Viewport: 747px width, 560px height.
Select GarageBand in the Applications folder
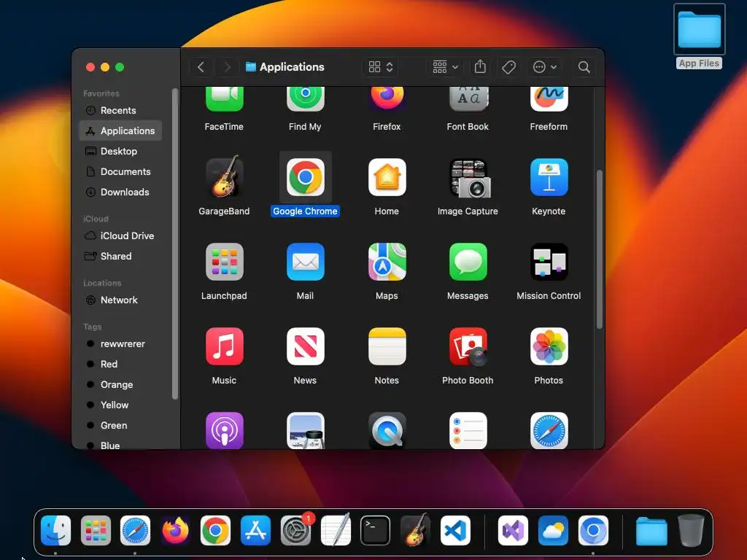(x=225, y=176)
